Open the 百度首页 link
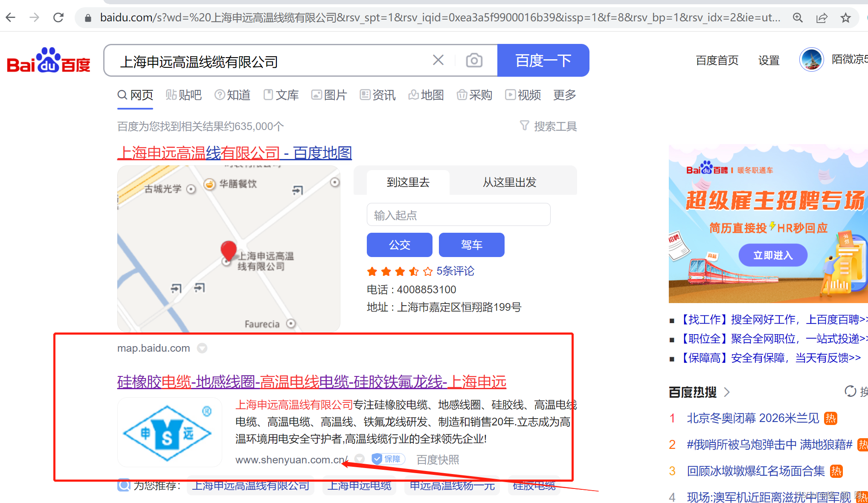Image resolution: width=868 pixels, height=503 pixels. [x=717, y=60]
